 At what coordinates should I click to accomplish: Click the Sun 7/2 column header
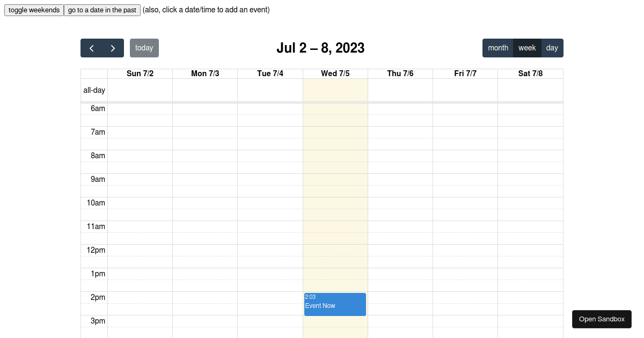pos(140,74)
